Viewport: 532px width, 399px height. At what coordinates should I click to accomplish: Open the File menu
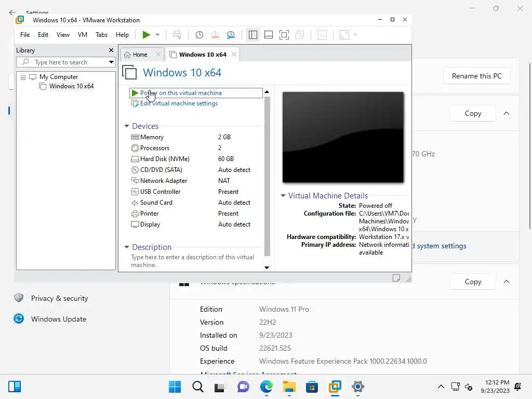(25, 35)
